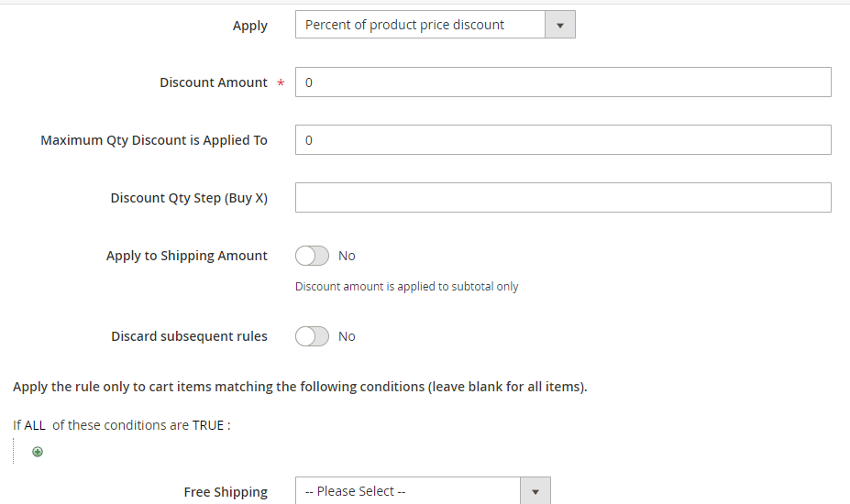Click the TRUE condition value link

[x=208, y=425]
